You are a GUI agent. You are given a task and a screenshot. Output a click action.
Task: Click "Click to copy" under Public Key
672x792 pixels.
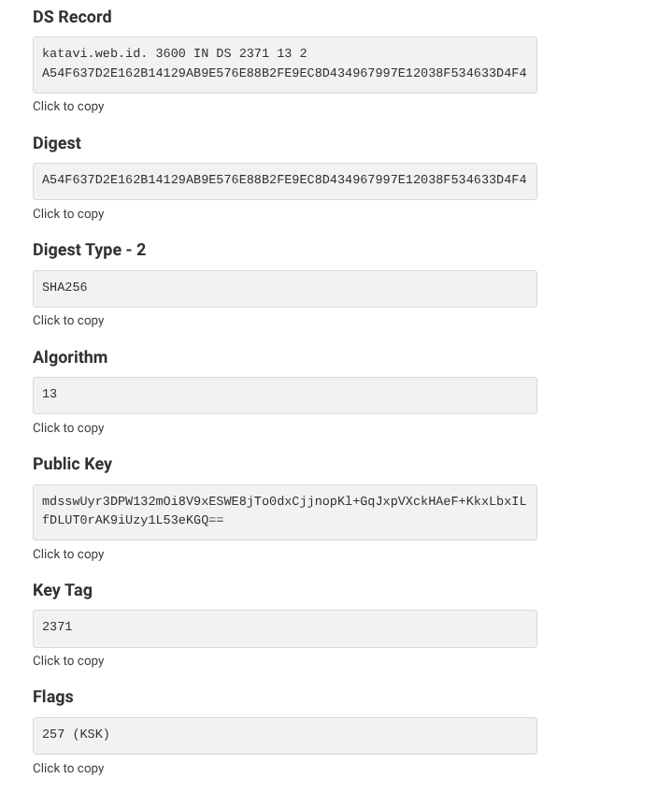coord(68,554)
